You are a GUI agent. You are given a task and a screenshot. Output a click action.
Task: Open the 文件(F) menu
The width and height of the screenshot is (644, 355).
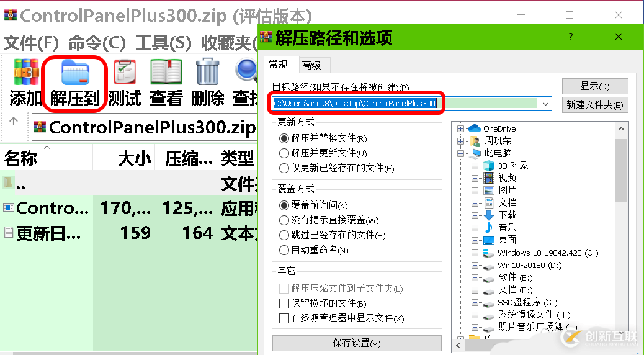pyautogui.click(x=31, y=43)
